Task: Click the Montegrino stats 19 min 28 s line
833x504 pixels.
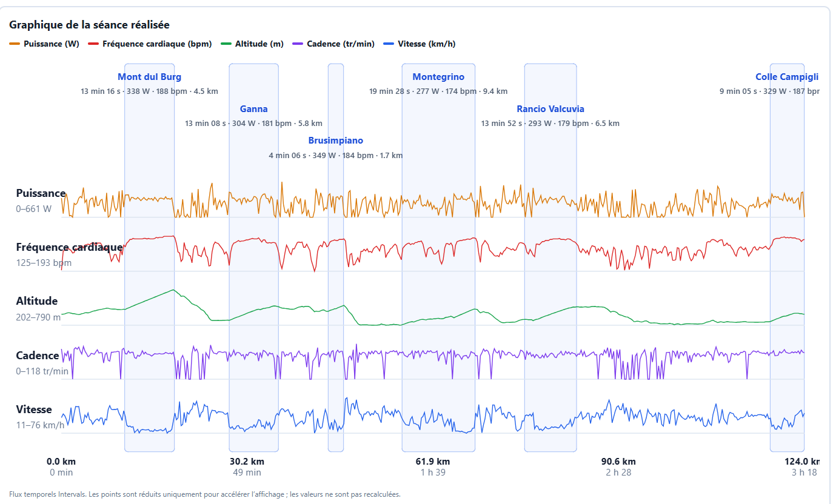Action: 438,91
